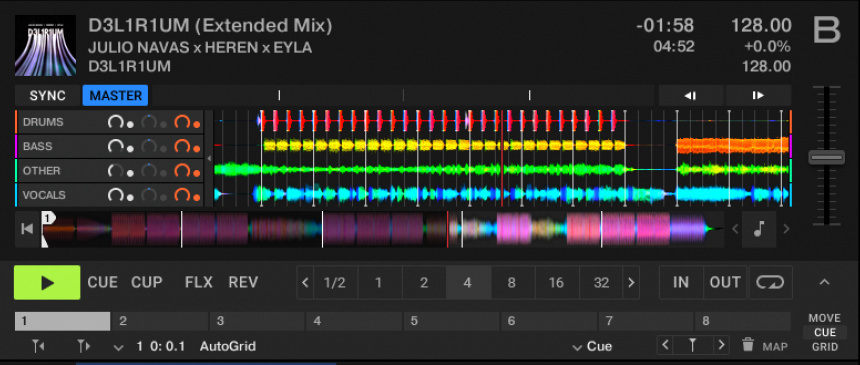Click the MAP button
This screenshot has width=860, height=365.
click(x=775, y=347)
